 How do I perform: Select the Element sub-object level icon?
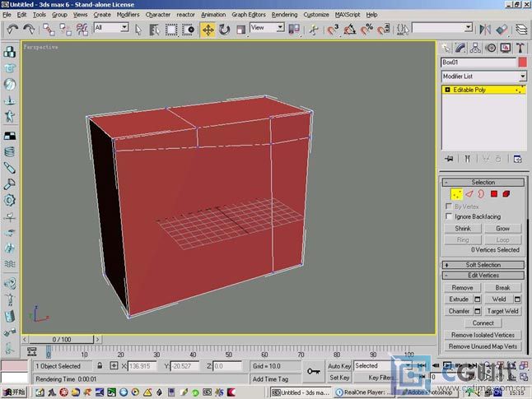pyautogui.click(x=506, y=194)
